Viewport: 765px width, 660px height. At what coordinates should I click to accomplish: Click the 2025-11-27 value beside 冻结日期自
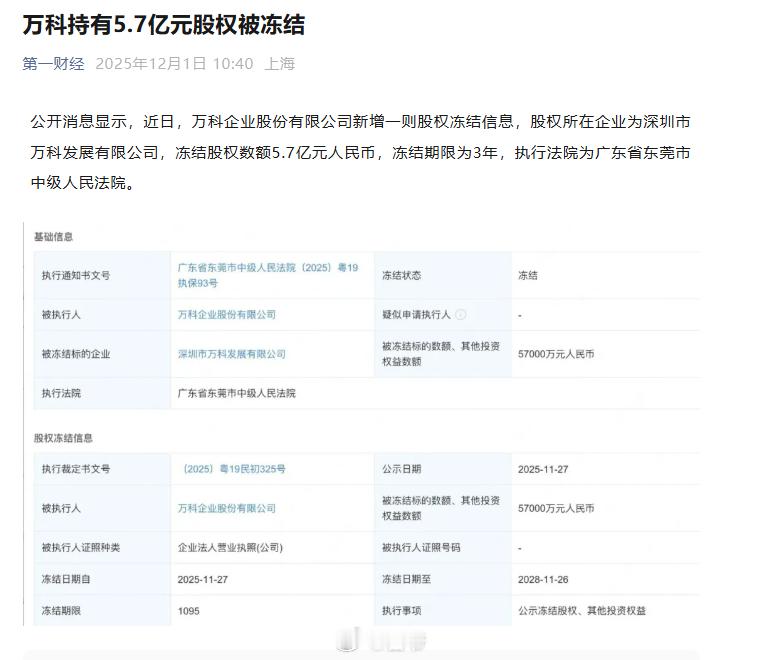coord(202,580)
